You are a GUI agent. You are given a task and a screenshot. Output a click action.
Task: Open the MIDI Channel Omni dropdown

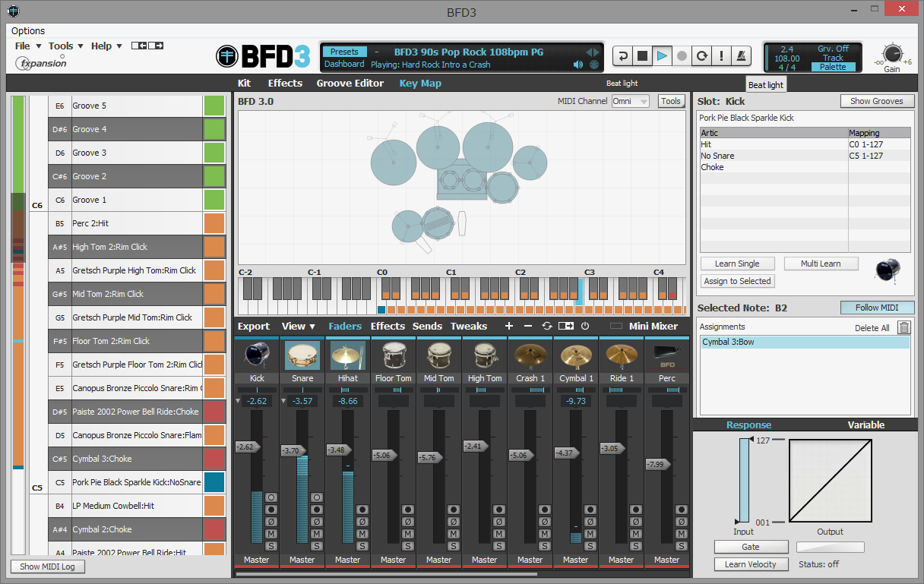point(631,101)
